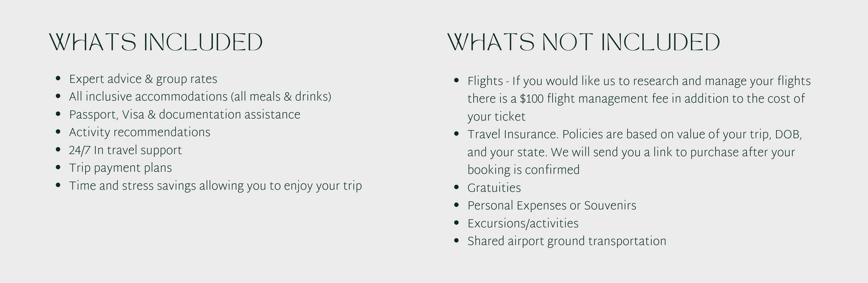
Task: Click the "your ticket" text under Flights
Action: [x=496, y=117]
